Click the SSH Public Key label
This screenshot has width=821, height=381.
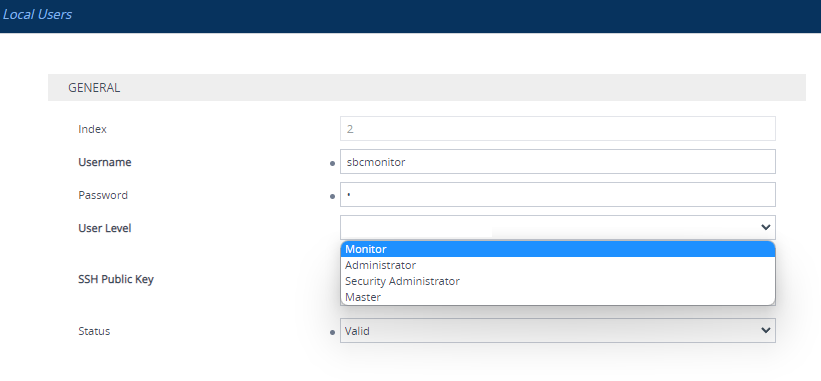(x=116, y=279)
